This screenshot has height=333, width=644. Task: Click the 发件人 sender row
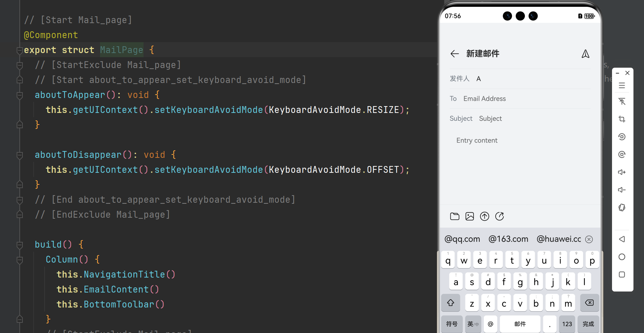[520, 79]
